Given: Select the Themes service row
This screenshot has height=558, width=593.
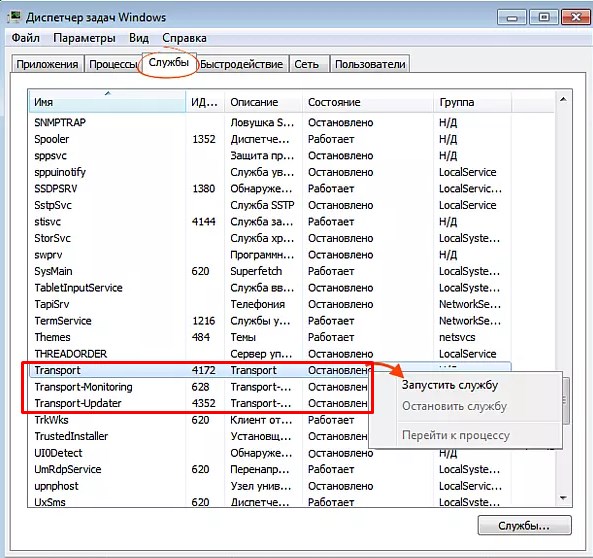Looking at the screenshot, I should [270, 337].
